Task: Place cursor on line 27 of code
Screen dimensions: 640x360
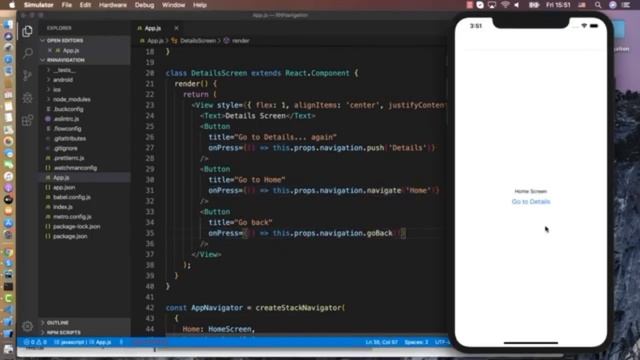Action: 321,148
